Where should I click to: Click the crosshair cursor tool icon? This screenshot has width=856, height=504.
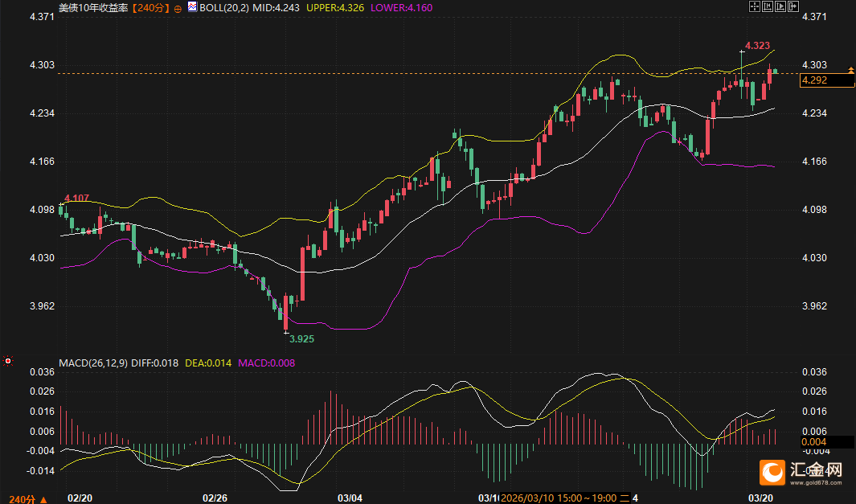(754, 6)
